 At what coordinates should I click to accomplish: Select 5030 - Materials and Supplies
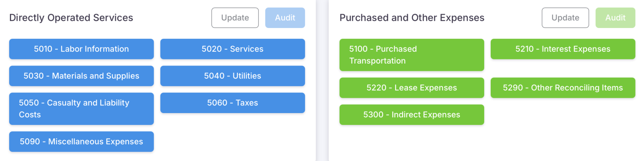[81, 76]
